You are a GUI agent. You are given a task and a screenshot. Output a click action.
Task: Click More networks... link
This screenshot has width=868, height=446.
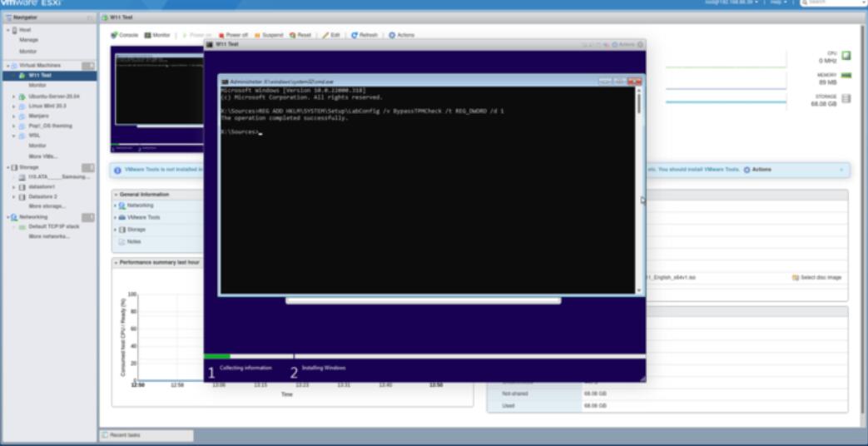pyautogui.click(x=49, y=236)
